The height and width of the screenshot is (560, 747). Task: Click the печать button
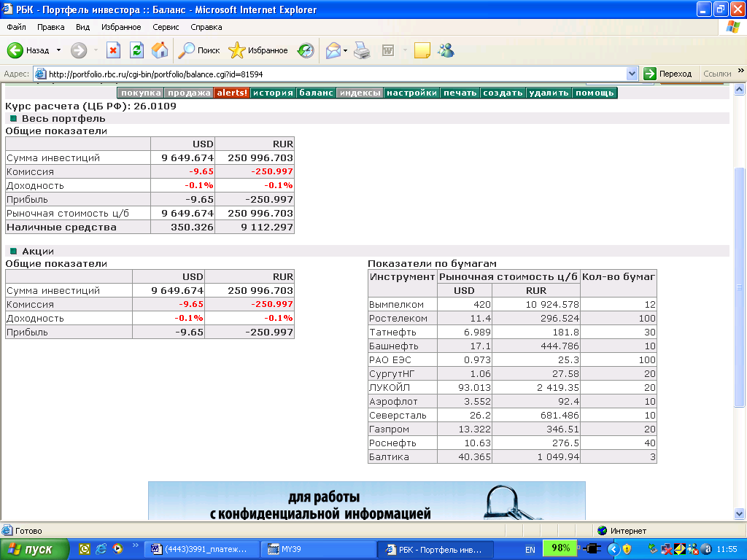click(460, 93)
